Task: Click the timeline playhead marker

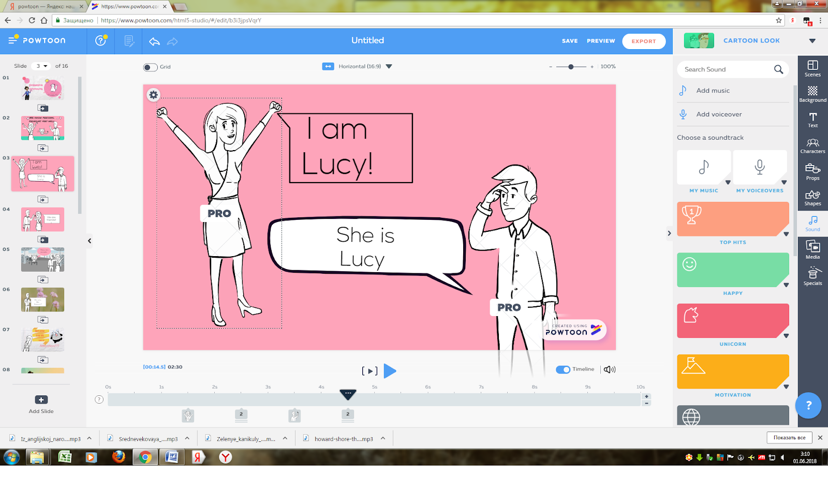Action: click(348, 394)
